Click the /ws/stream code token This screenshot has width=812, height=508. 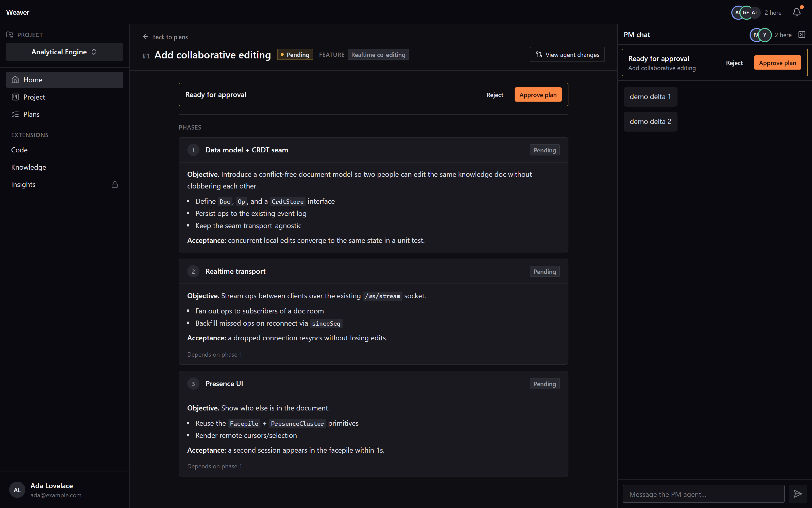[x=382, y=296]
